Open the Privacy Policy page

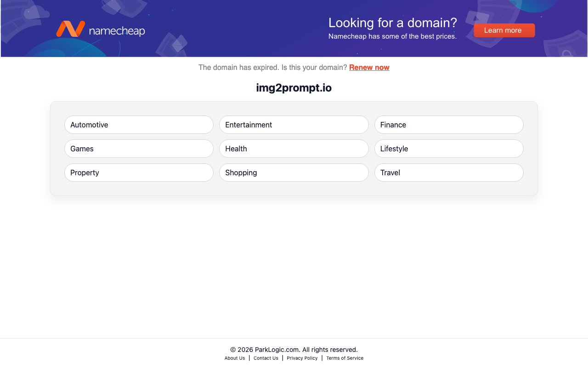pos(302,358)
